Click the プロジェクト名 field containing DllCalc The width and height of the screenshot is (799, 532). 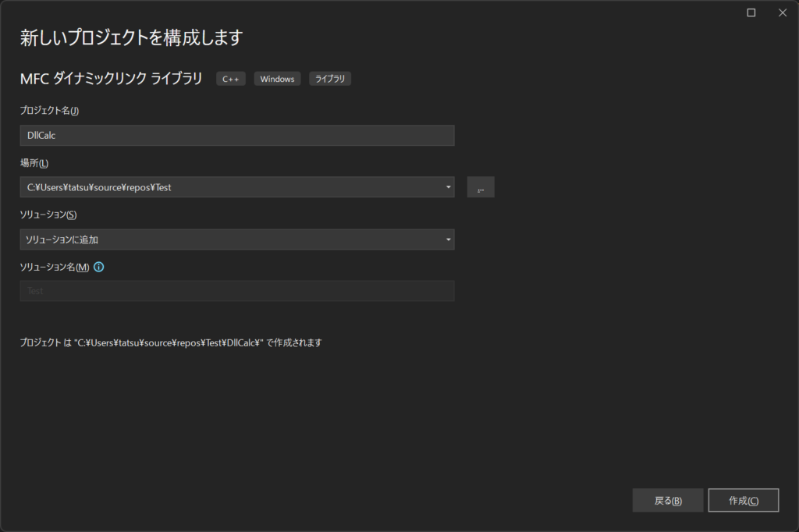pos(236,136)
